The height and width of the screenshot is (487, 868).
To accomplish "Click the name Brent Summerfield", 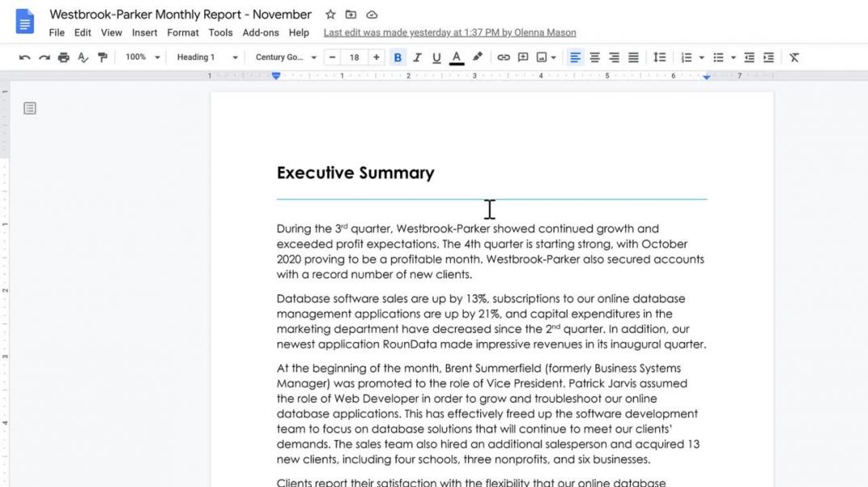I will coord(493,368).
